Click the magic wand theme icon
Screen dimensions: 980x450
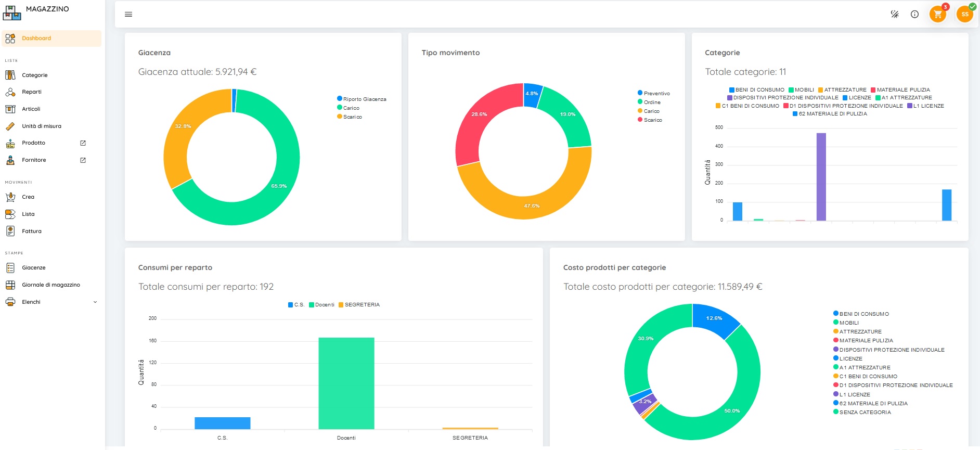[895, 15]
